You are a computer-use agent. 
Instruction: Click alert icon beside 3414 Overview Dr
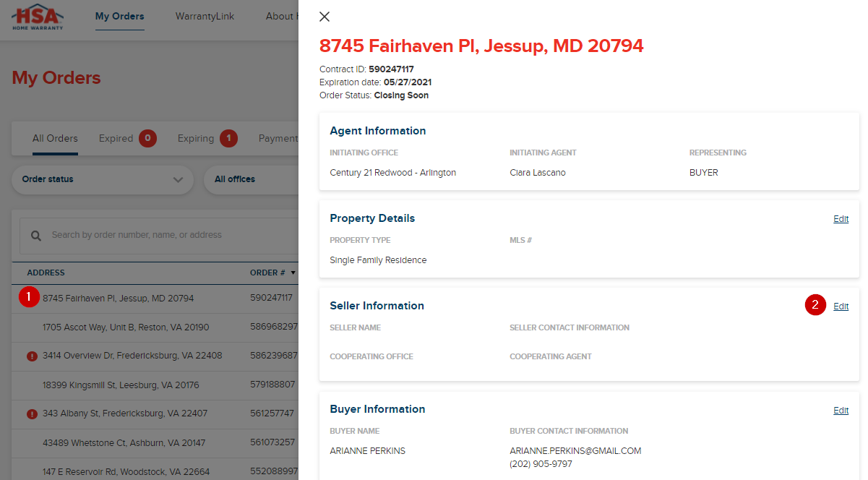(32, 356)
